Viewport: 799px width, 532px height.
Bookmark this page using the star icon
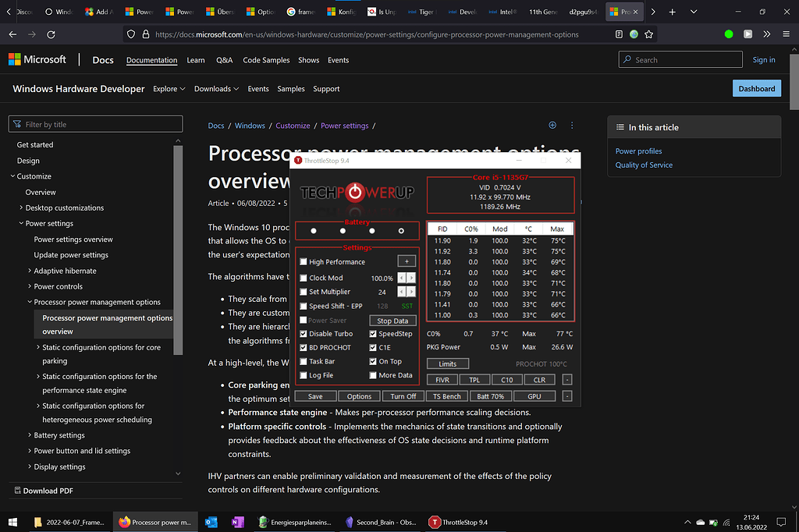tap(648, 34)
